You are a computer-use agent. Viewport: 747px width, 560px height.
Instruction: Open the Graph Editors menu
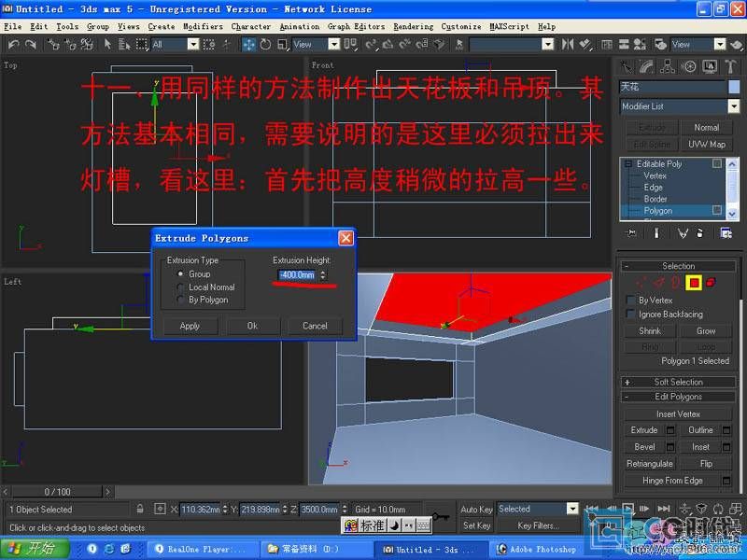357,27
